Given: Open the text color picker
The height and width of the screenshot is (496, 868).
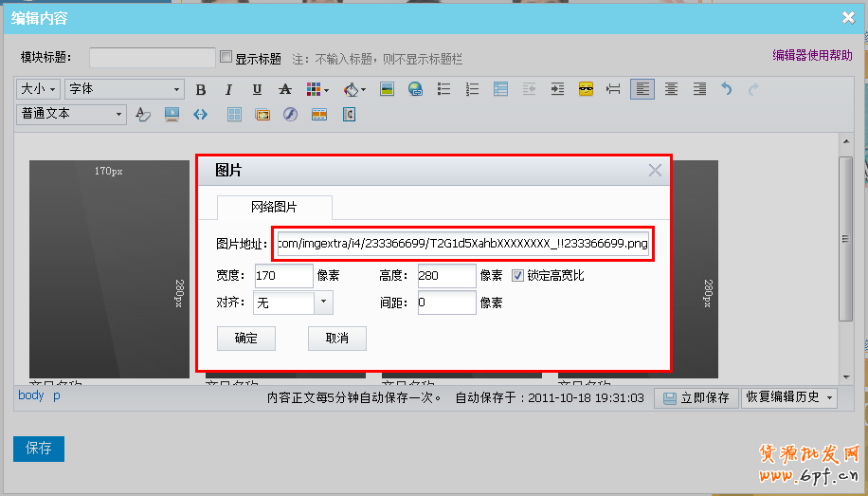Looking at the screenshot, I should tap(316, 90).
